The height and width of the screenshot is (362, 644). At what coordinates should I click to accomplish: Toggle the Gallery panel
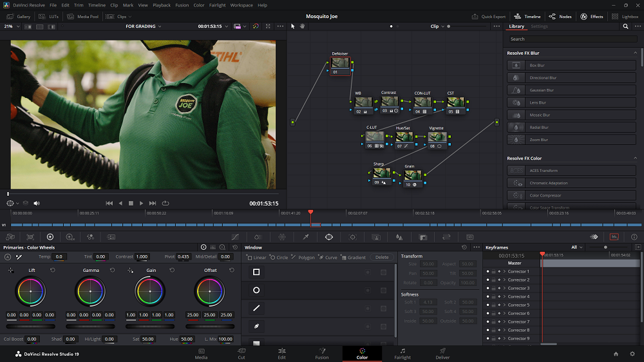[19, 16]
